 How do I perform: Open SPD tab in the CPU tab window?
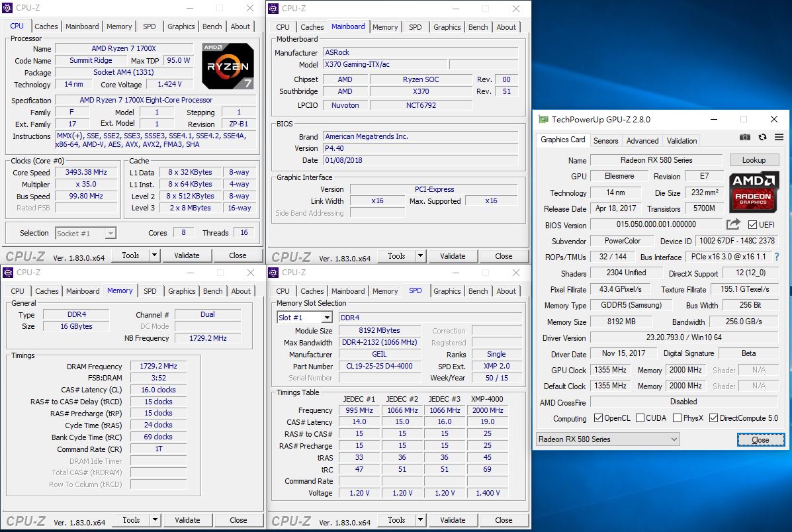[x=150, y=26]
